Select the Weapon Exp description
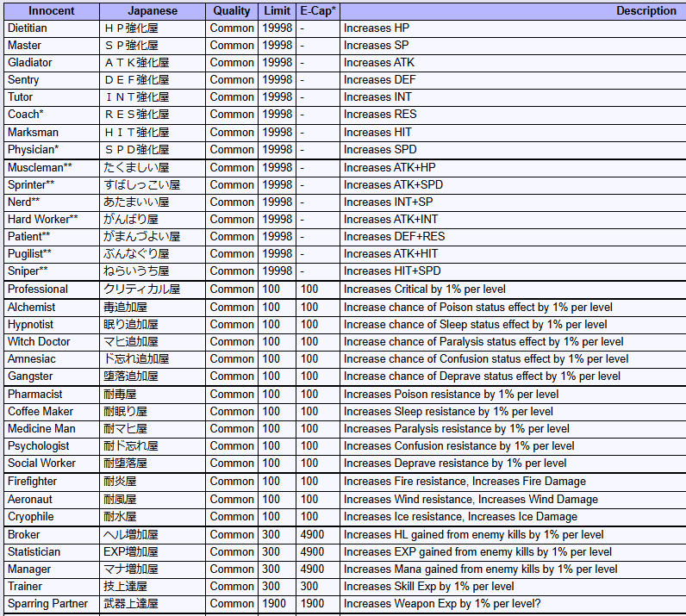The image size is (686, 616). [x=442, y=604]
